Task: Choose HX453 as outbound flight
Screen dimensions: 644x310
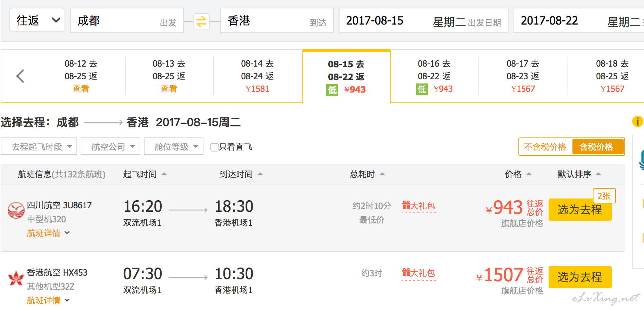Action: coord(580,277)
